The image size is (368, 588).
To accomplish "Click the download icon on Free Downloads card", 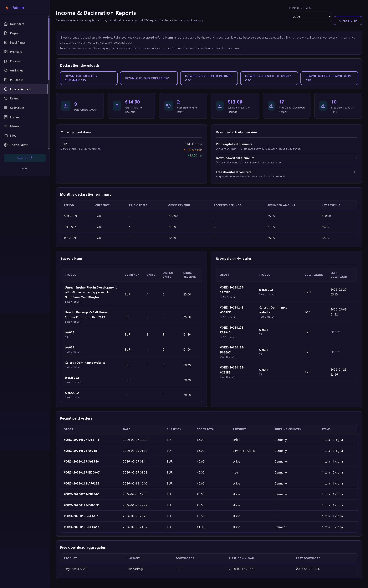I will point(323,106).
